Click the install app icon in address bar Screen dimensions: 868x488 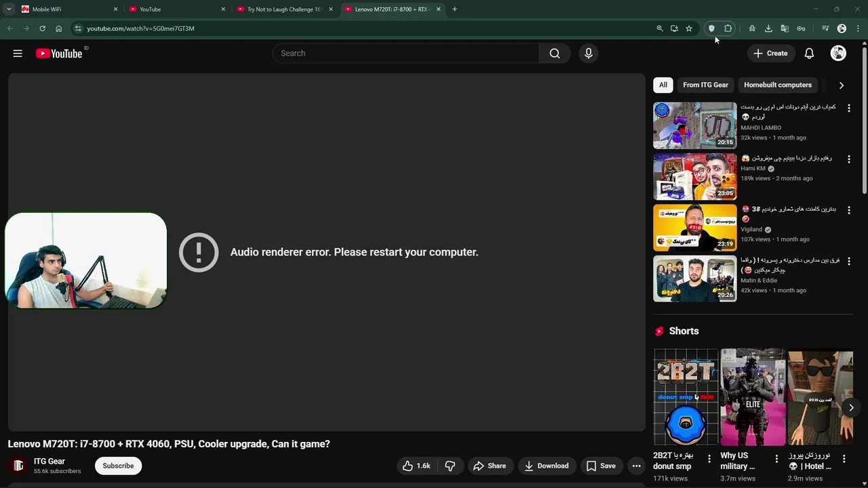tap(674, 28)
